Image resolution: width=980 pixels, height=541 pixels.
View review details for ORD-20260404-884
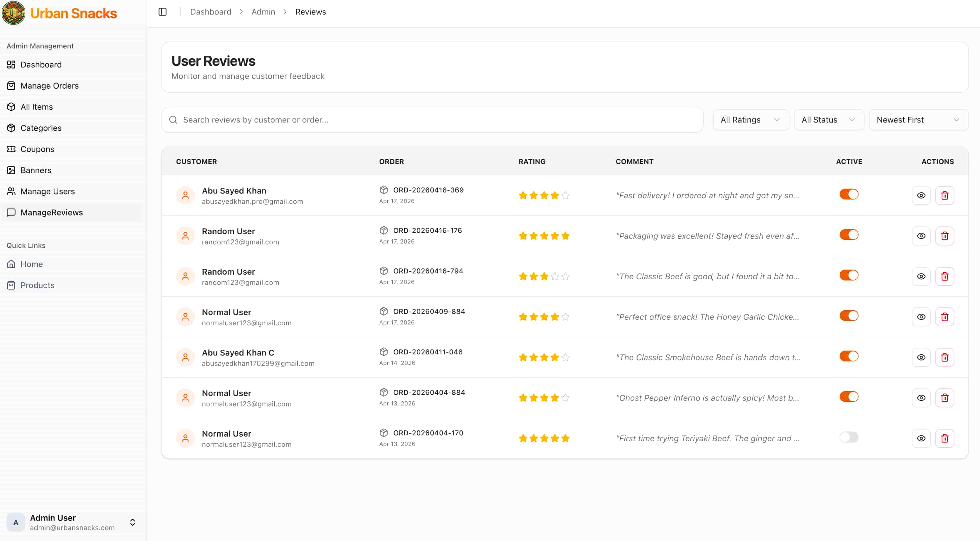(x=921, y=398)
